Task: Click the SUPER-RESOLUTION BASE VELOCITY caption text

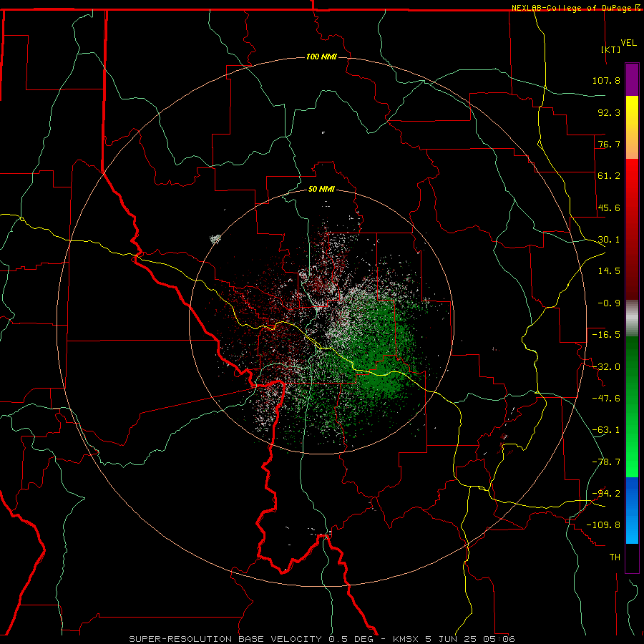Action: [x=225, y=639]
